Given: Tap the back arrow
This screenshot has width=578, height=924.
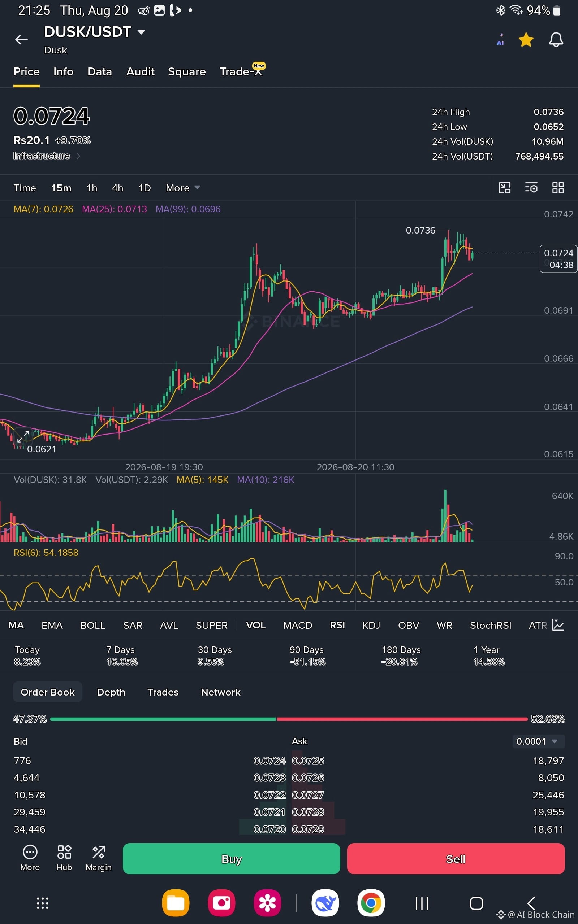Looking at the screenshot, I should coord(21,39).
